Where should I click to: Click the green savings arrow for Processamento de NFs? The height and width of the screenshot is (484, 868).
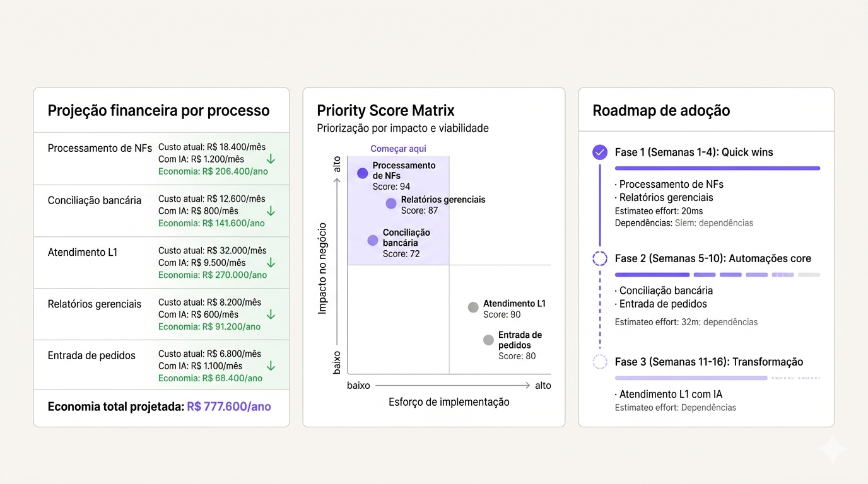point(270,159)
